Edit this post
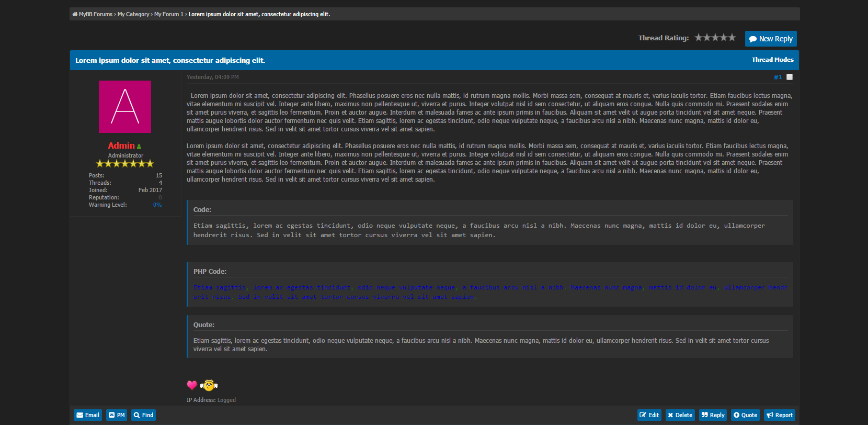This screenshot has height=425, width=868. point(649,415)
